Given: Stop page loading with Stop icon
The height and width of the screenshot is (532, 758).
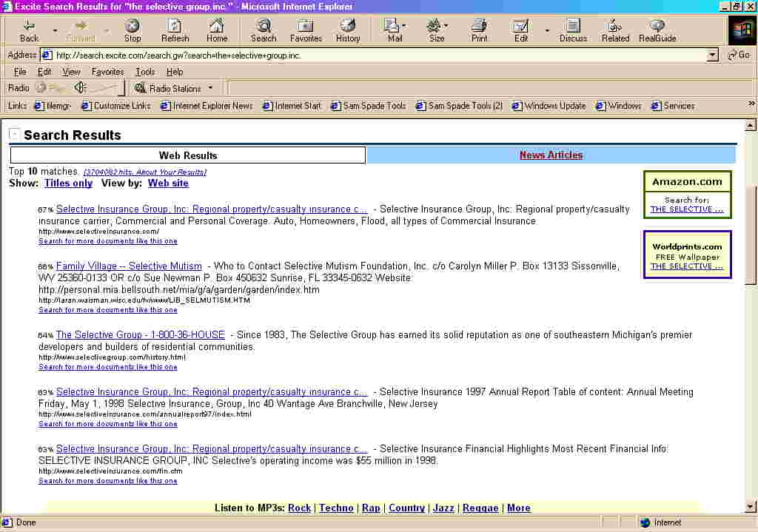Looking at the screenshot, I should [133, 27].
